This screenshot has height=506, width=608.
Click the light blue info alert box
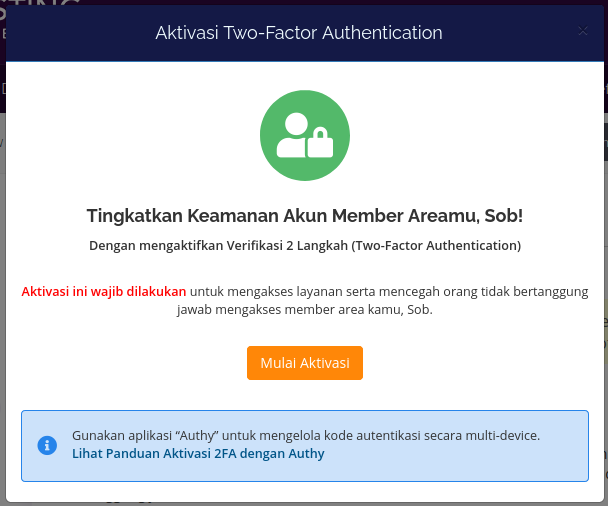(x=305, y=446)
